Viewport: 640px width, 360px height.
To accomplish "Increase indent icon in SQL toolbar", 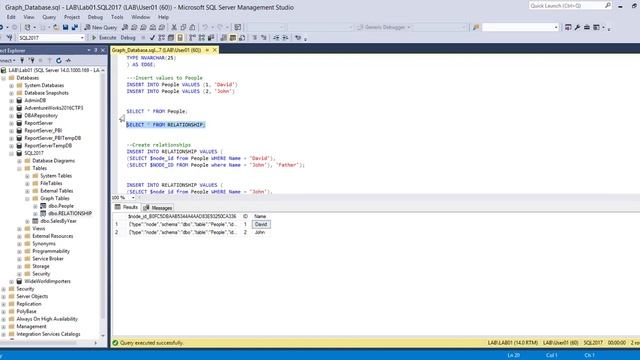I will (x=285, y=38).
